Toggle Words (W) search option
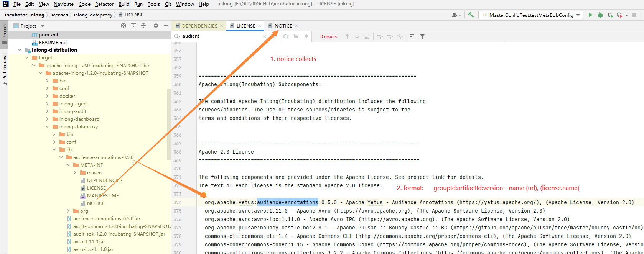The height and width of the screenshot is (254, 644). coord(296,36)
